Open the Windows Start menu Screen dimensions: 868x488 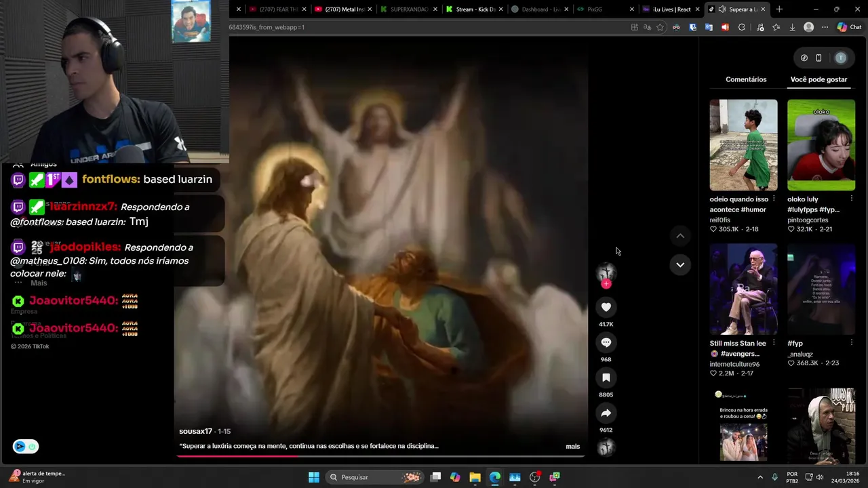coord(314,477)
